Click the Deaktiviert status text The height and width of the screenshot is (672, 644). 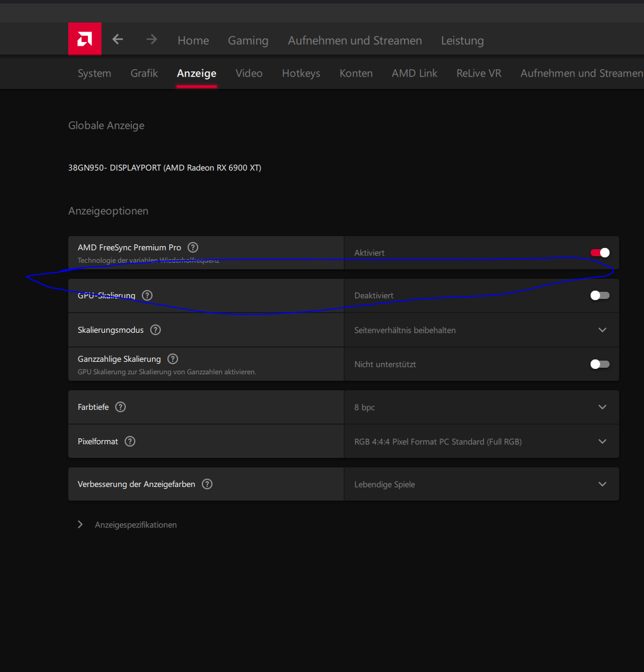click(x=374, y=295)
